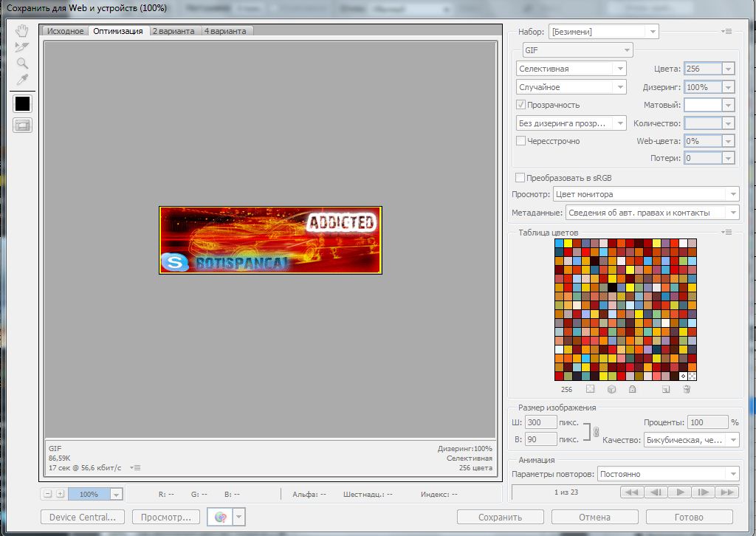Screen dimensions: 756x536
Task: Switch to the 4 варианта tab
Action: 227,31
